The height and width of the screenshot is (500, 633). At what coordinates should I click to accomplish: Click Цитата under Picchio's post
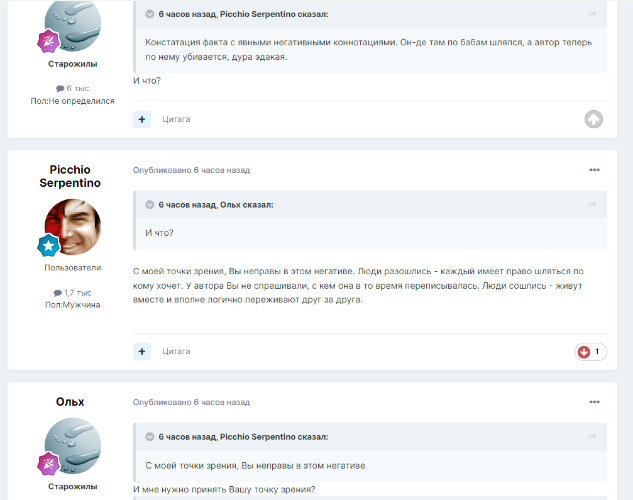coord(176,351)
